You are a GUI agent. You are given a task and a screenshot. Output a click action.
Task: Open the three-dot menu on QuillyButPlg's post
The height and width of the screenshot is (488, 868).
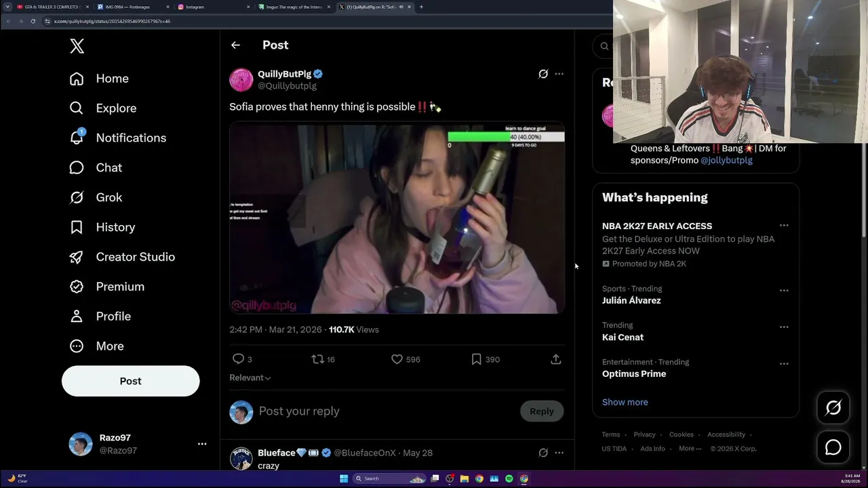pyautogui.click(x=559, y=74)
